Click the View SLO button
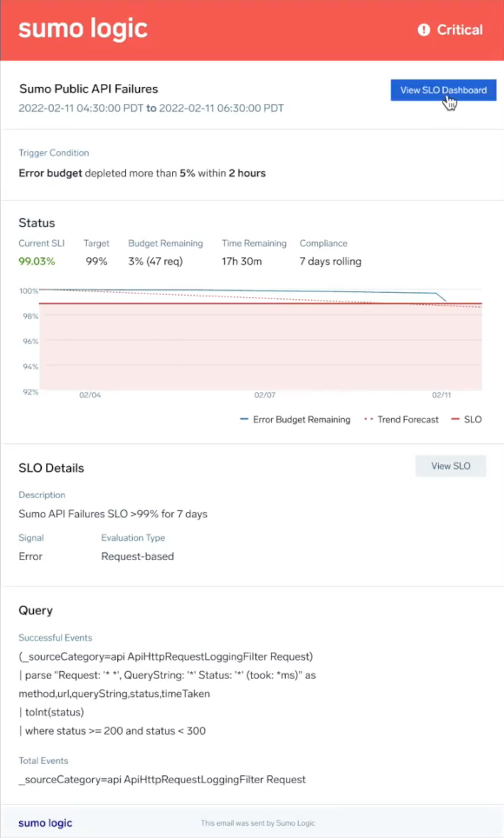 pos(450,466)
